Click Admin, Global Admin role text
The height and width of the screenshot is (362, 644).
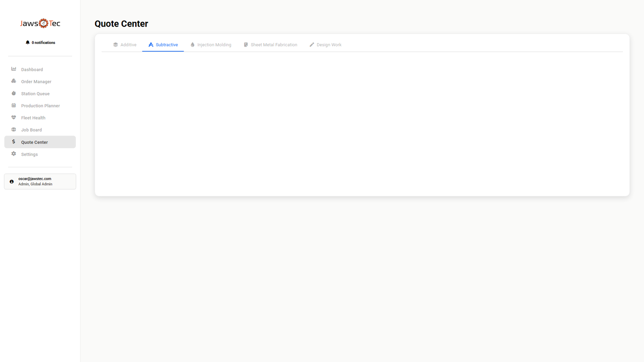point(35,184)
